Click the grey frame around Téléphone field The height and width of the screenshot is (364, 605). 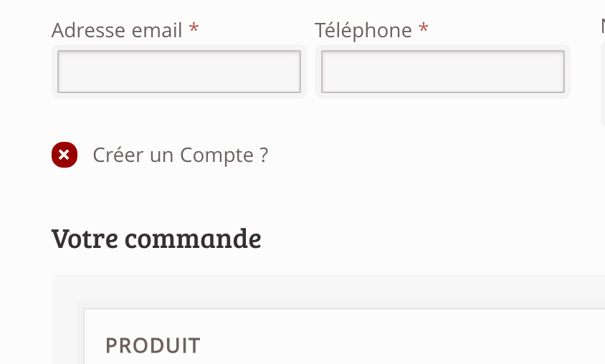pyautogui.click(x=443, y=47)
